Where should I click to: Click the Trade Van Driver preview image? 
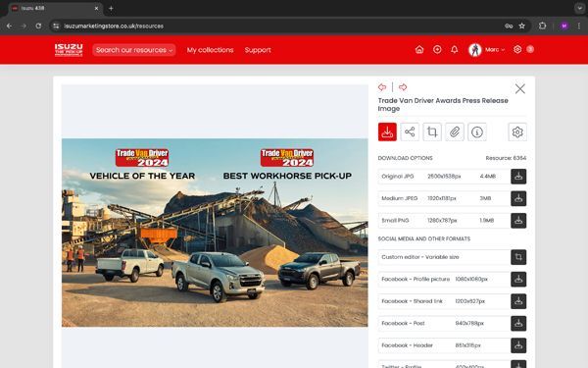click(x=215, y=233)
